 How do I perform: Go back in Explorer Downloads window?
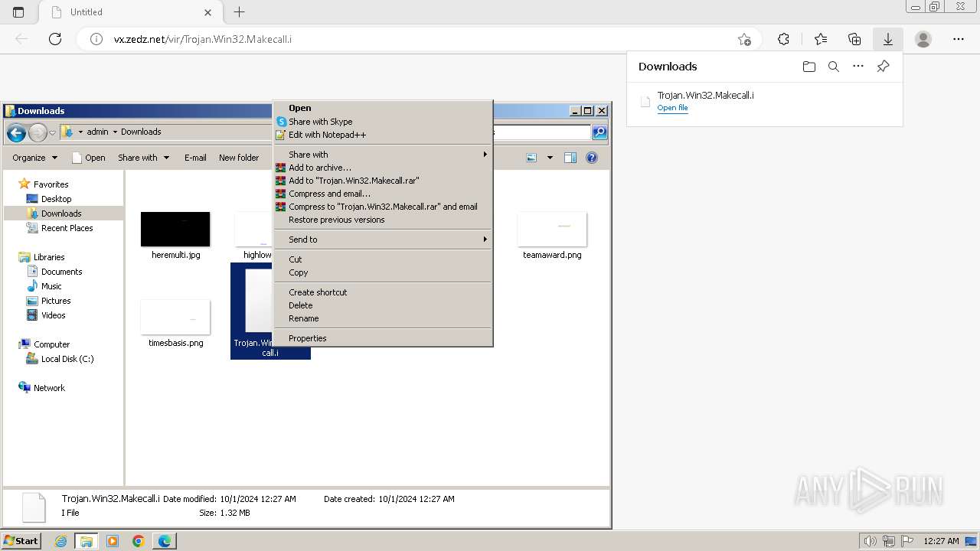tap(16, 133)
